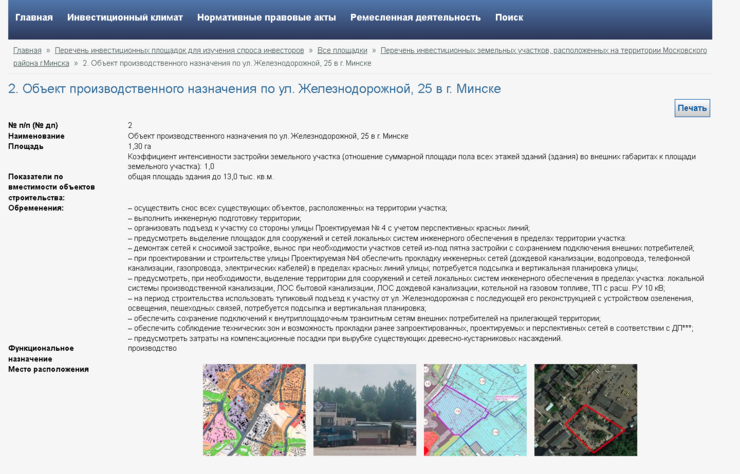Click the Главная breadcrumb link
Image resolution: width=740 pixels, height=474 pixels.
[27, 50]
